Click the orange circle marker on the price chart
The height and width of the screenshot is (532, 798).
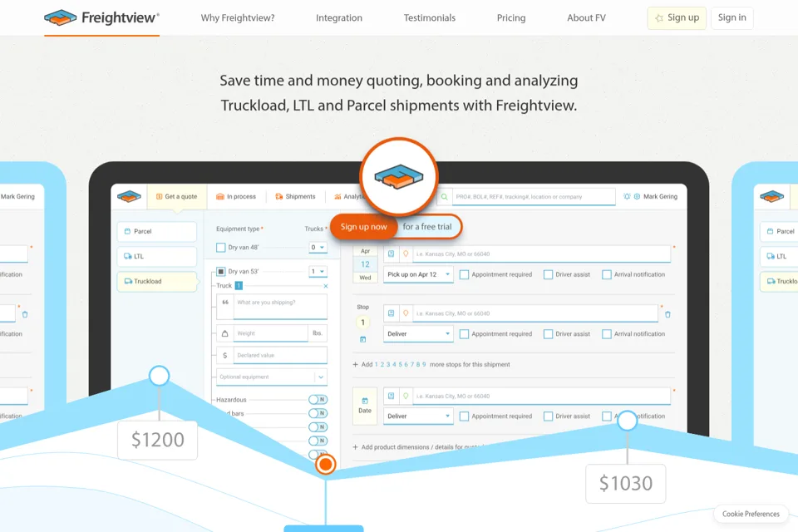tap(326, 465)
